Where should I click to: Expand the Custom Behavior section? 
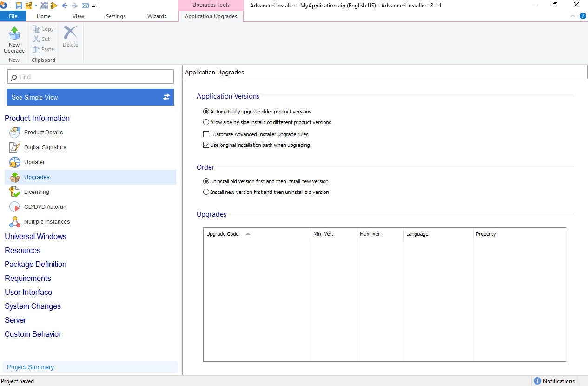pos(33,334)
